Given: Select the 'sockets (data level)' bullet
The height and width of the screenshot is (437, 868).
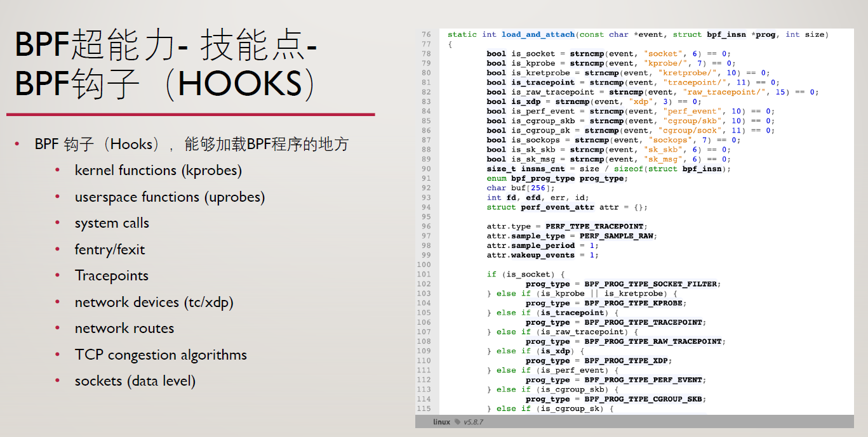Looking at the screenshot, I should click(135, 381).
